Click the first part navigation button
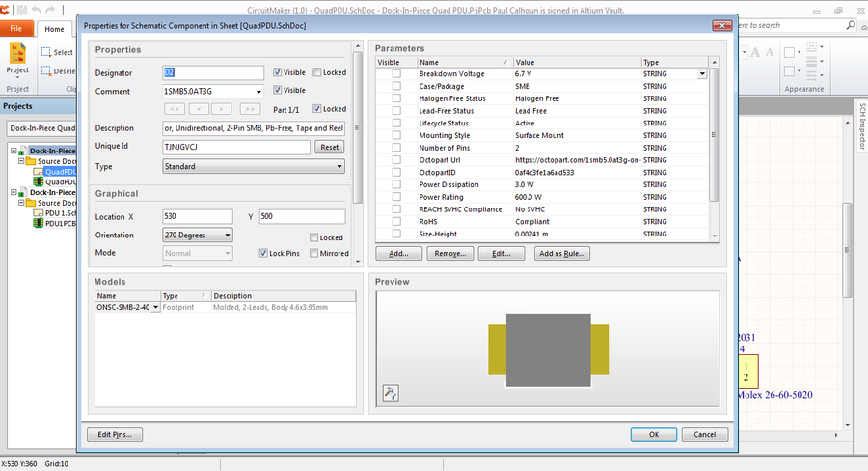Screen dimensions: 868x471 (x=175, y=109)
